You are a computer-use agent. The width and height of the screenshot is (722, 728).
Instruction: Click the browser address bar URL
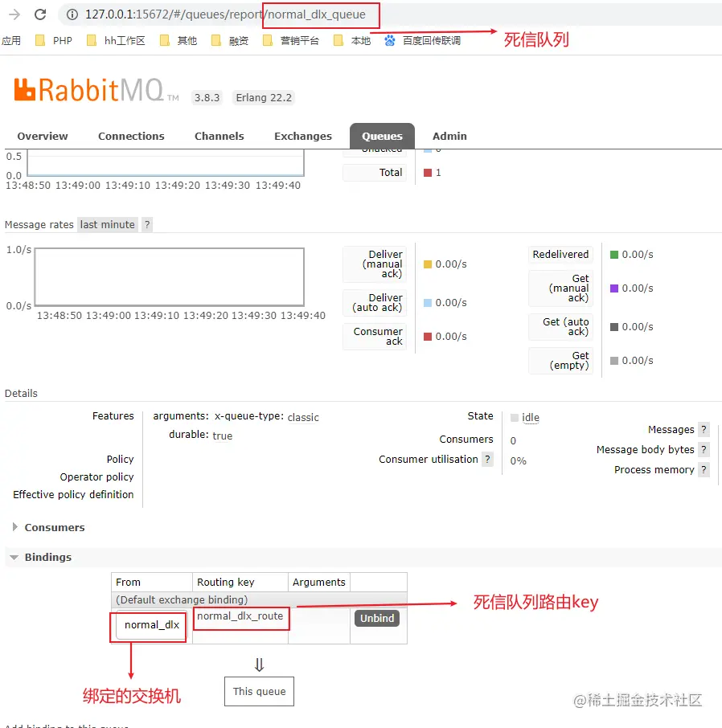(x=225, y=14)
